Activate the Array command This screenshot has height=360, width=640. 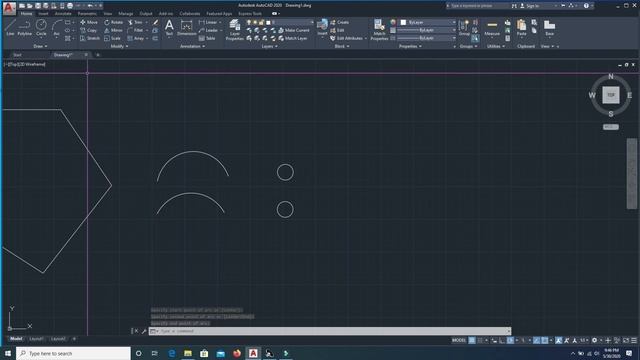pos(136,38)
